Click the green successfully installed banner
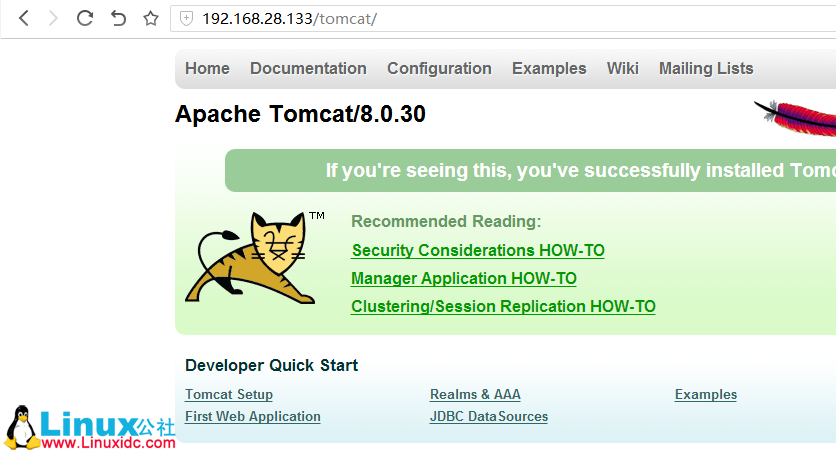 coord(530,171)
